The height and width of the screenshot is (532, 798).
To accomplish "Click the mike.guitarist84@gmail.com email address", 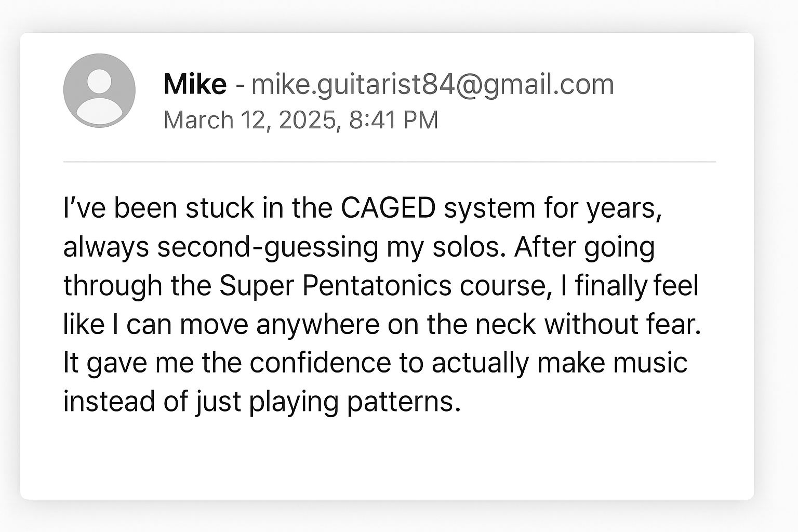I will coord(432,84).
